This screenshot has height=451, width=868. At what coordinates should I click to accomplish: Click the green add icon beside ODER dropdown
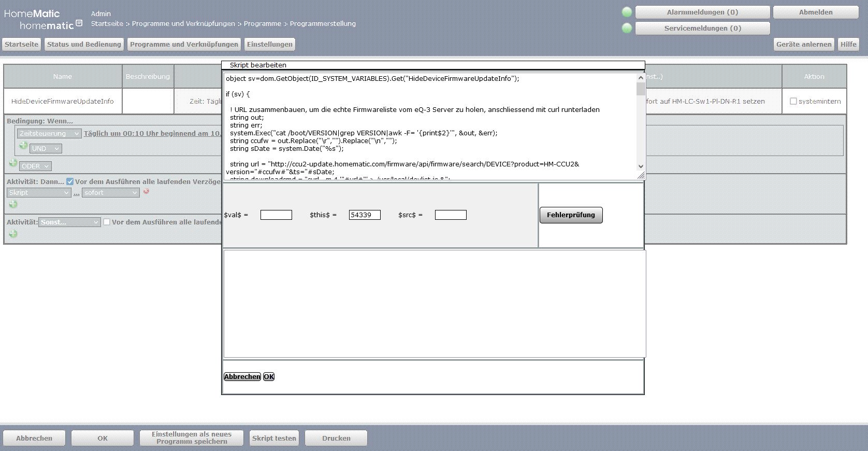[x=13, y=163]
